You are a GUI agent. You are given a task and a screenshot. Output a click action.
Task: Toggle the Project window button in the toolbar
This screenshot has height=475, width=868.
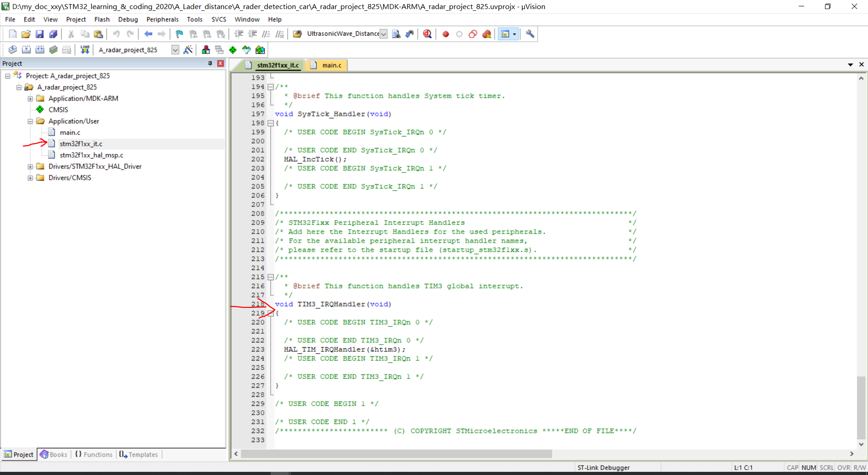click(505, 34)
